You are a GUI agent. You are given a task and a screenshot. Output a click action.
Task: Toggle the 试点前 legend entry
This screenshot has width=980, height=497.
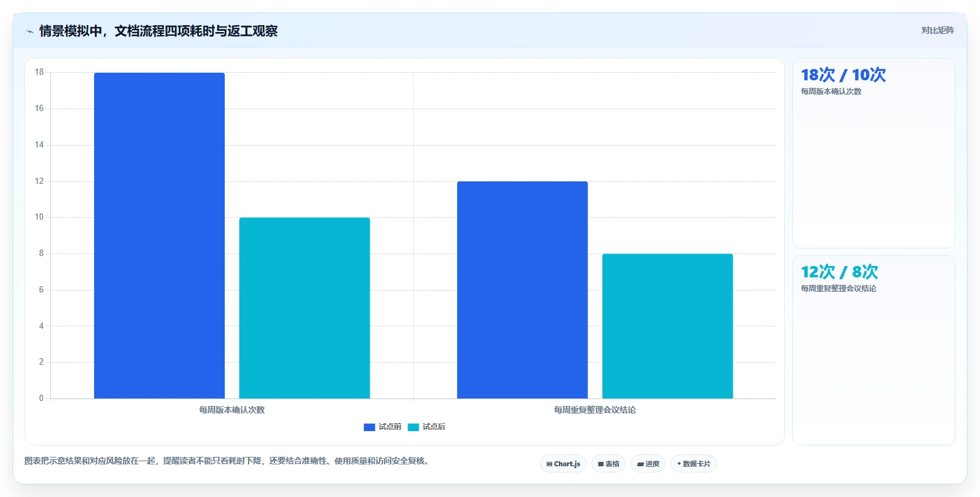[x=382, y=427]
